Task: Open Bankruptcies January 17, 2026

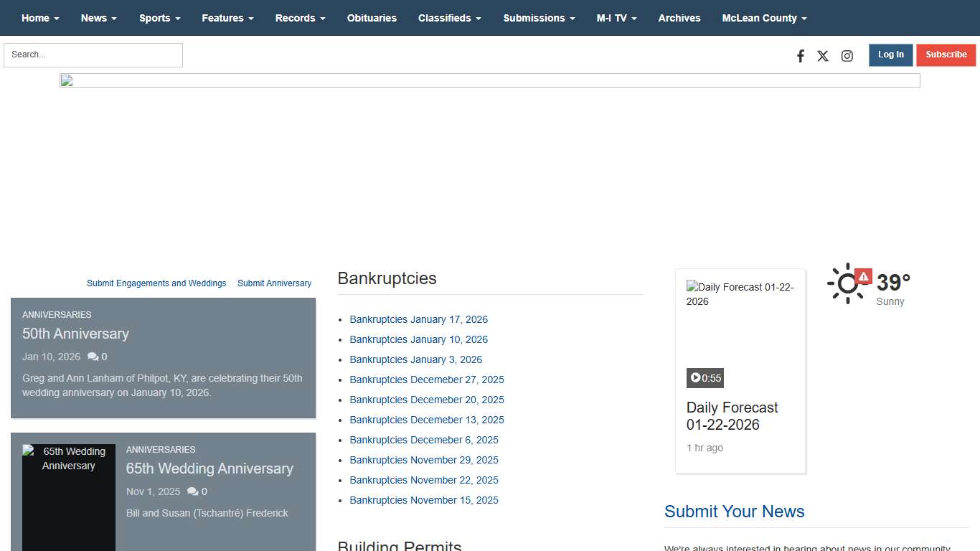Action: pos(418,319)
